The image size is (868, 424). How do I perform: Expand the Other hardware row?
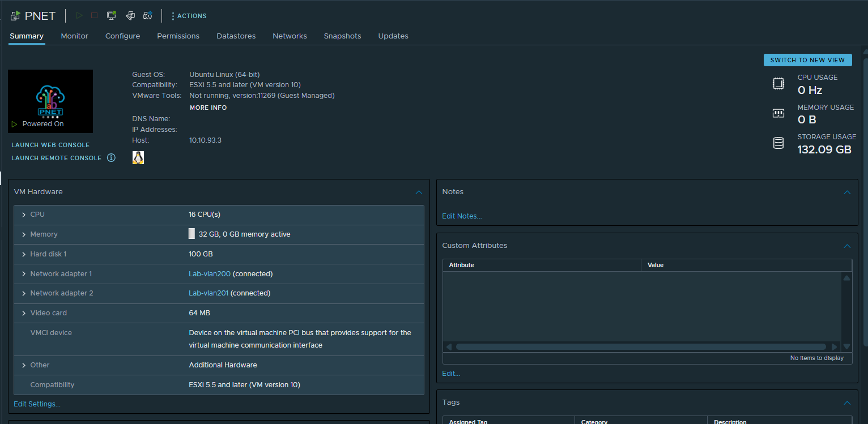point(24,365)
